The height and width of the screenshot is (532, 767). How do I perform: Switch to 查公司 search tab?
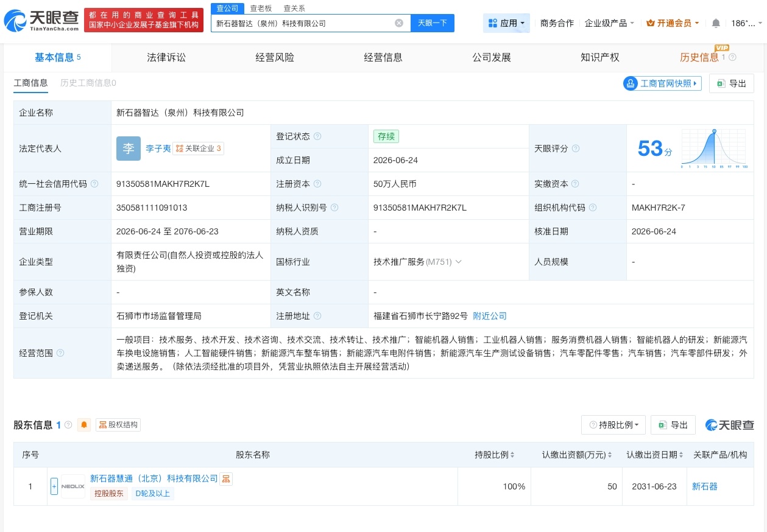pyautogui.click(x=228, y=8)
